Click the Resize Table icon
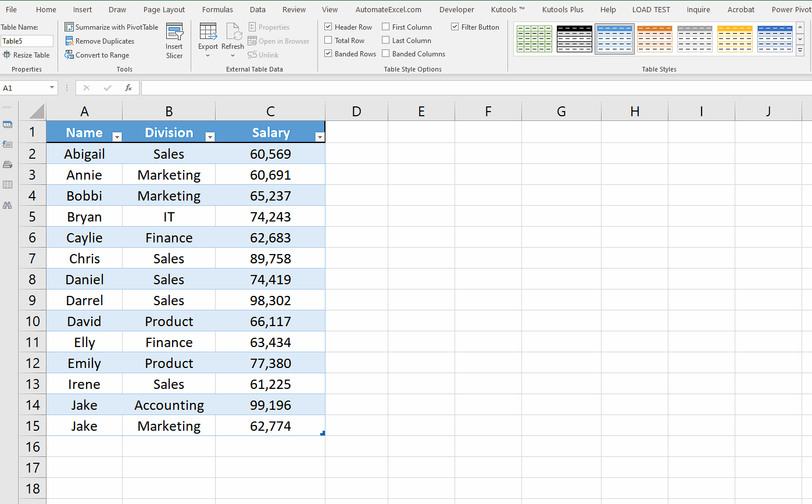This screenshot has height=504, width=812. (6, 55)
